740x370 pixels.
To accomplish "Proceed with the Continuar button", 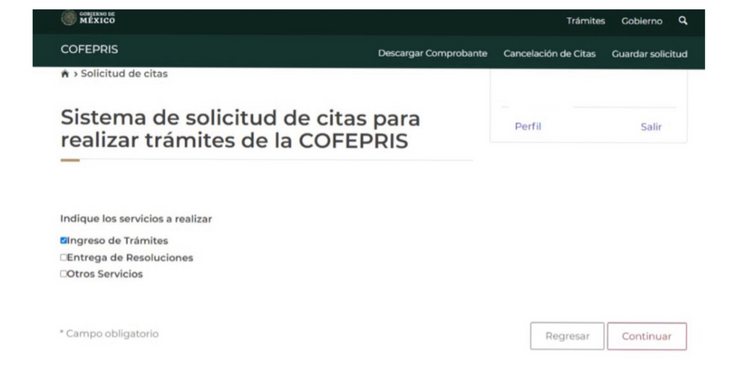I will point(647,336).
